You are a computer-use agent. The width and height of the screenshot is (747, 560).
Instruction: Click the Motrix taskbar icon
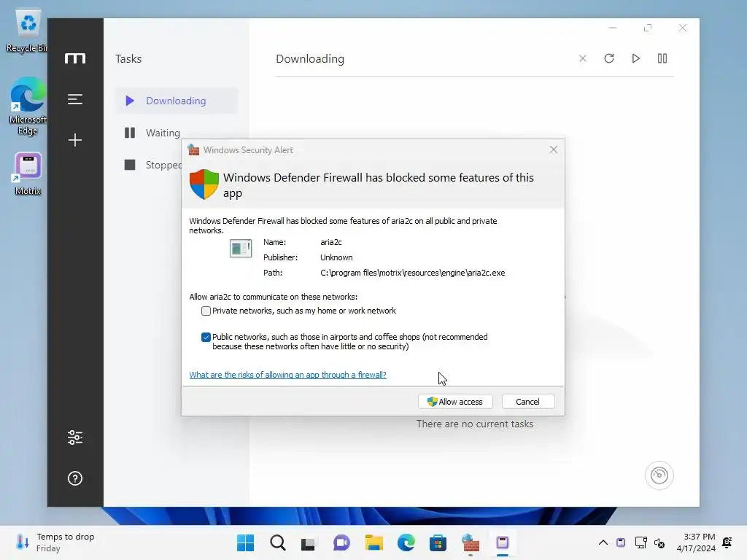coord(503,542)
